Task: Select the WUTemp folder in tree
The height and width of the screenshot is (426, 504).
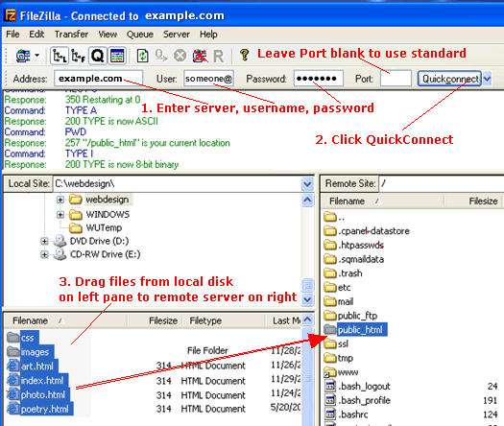Action: pyautogui.click(x=104, y=227)
